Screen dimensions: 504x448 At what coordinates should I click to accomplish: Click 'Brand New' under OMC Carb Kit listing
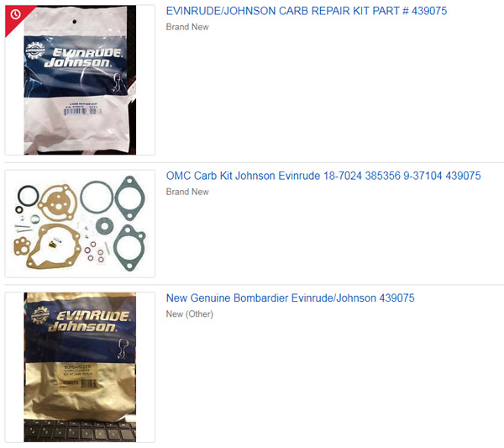187,192
